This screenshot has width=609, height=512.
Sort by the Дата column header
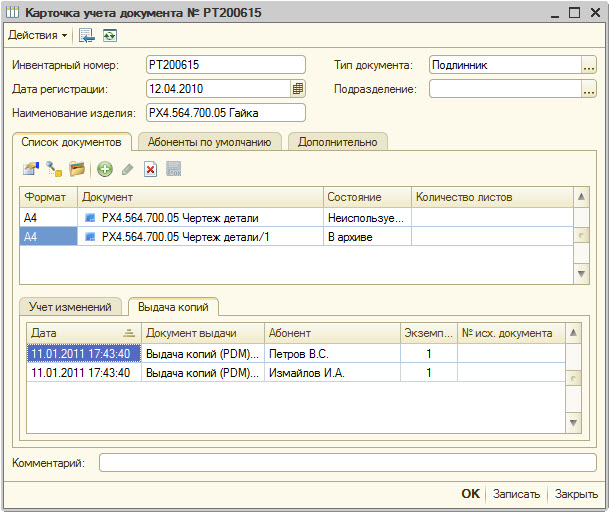[84, 333]
